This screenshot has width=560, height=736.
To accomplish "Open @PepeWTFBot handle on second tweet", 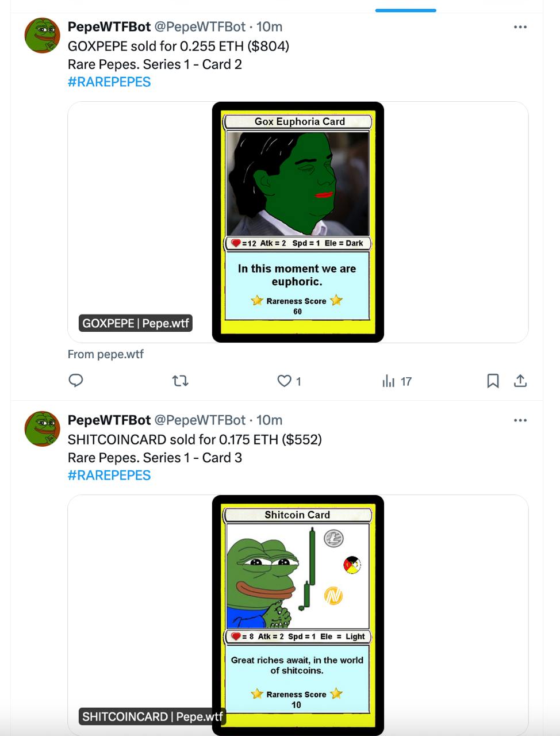I will [x=200, y=420].
